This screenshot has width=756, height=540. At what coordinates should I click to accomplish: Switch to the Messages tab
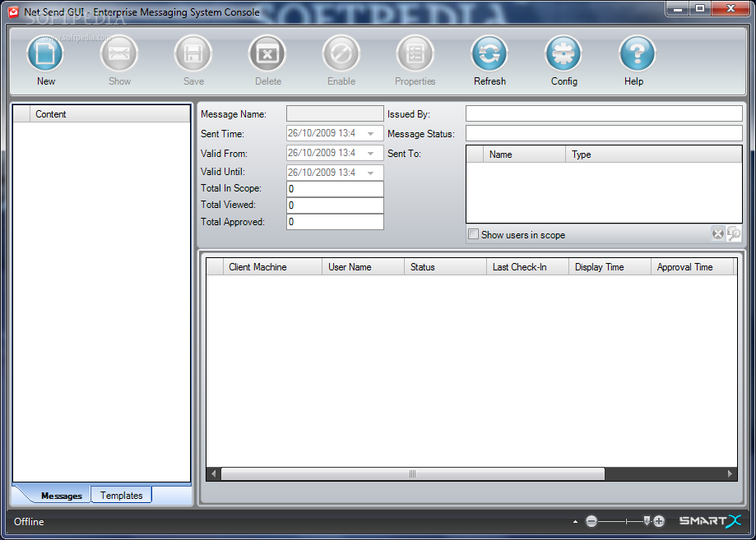click(61, 496)
